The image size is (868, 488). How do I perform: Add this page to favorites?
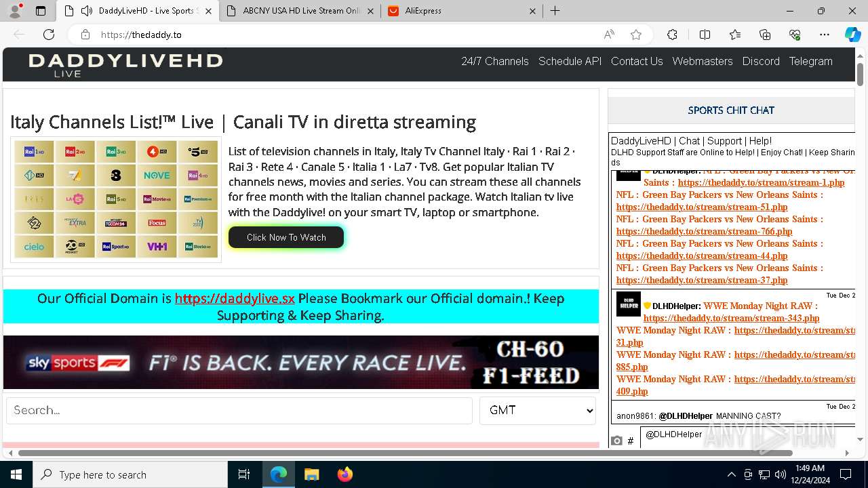pyautogui.click(x=635, y=35)
